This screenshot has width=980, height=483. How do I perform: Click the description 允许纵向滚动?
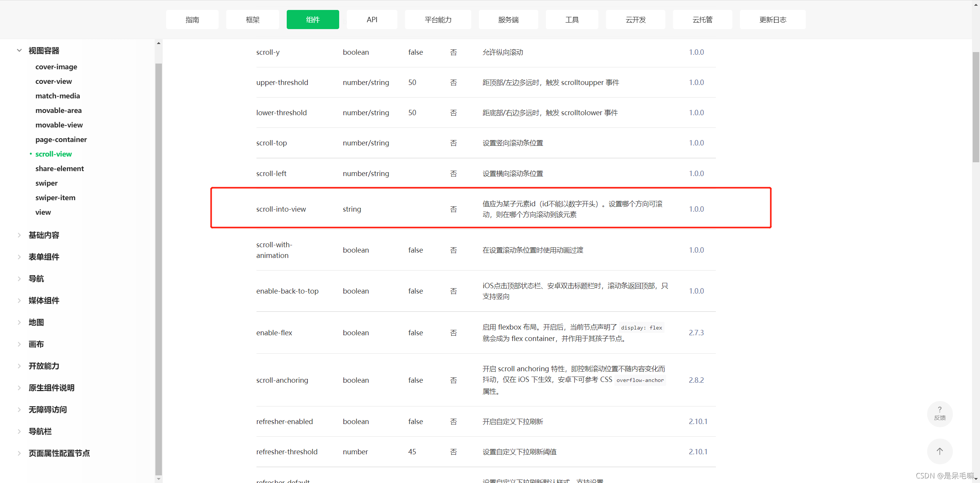click(x=503, y=52)
